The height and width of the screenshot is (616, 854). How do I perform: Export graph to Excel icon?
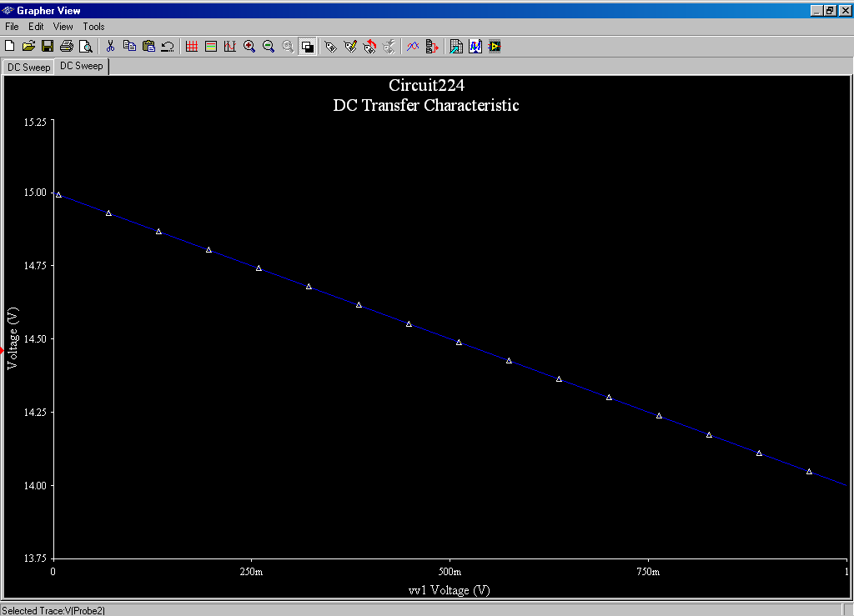tap(456, 46)
